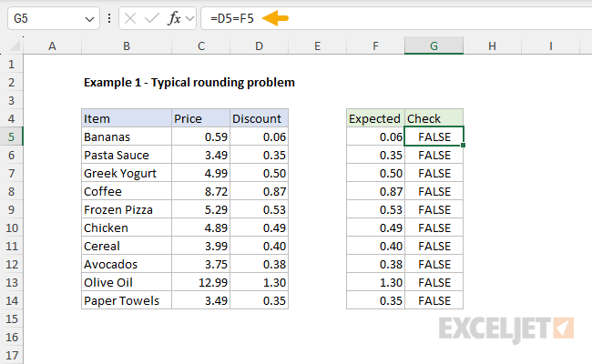Click the discount 0.49 for Chicken
Screen dimensions: 592x364
(x=259, y=227)
